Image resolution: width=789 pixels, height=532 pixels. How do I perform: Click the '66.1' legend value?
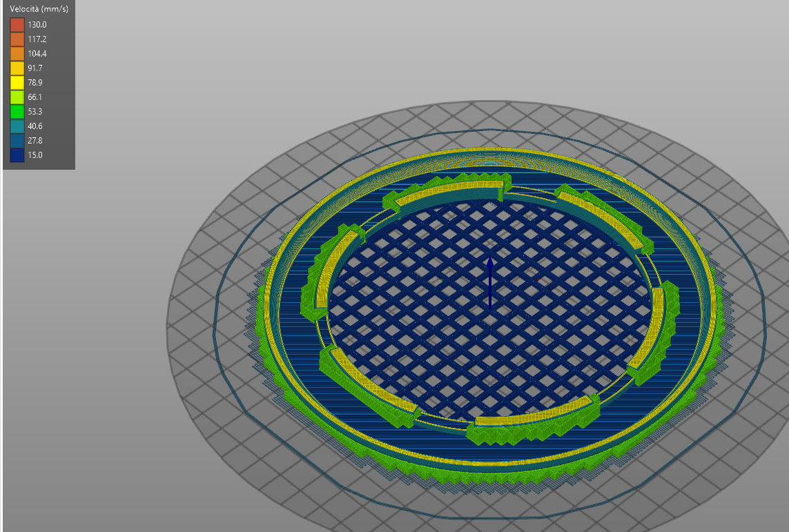coord(35,97)
